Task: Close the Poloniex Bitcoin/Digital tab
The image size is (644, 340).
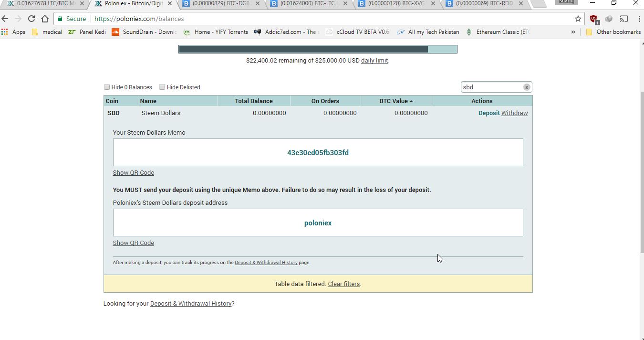Action: [170, 4]
